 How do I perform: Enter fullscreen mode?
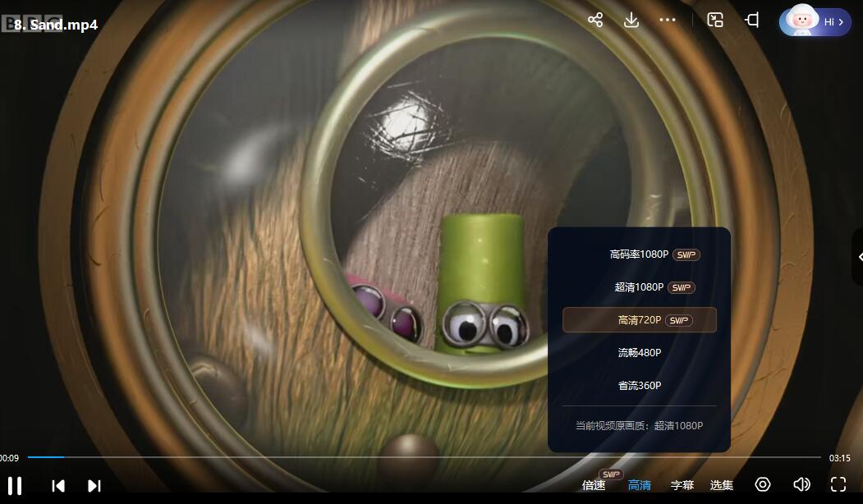coord(838,484)
